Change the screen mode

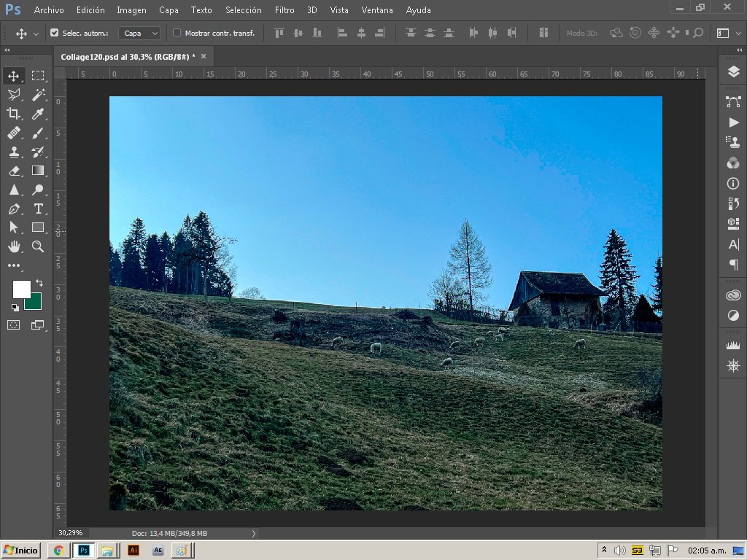(x=38, y=324)
